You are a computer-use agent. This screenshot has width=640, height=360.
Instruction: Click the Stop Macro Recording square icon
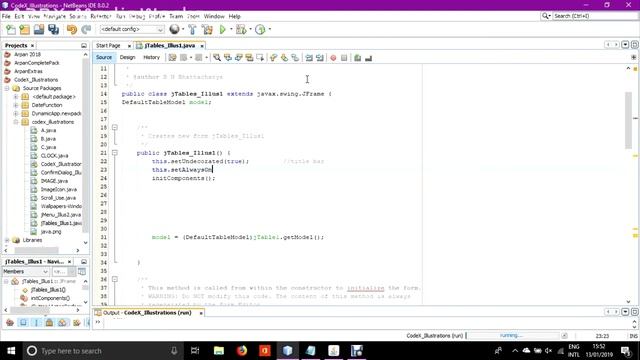click(x=344, y=58)
